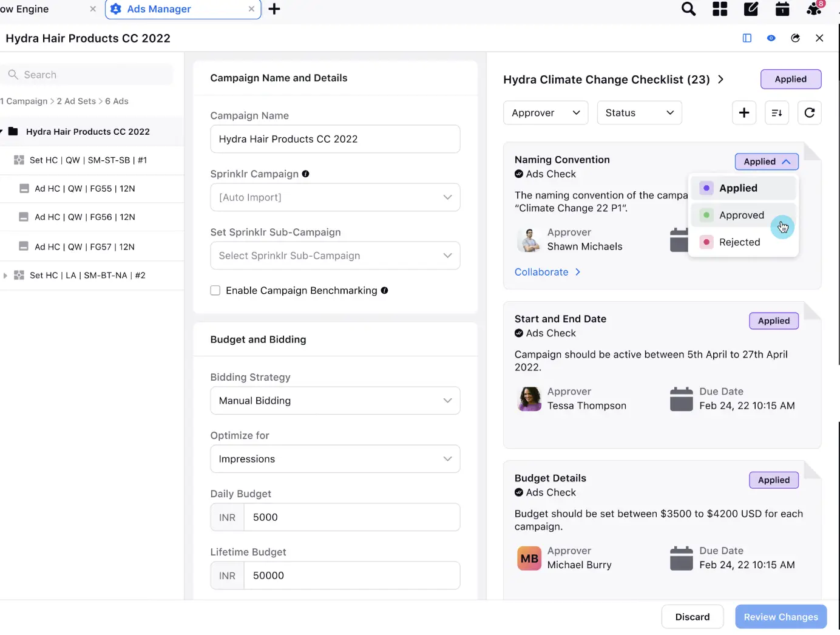Click the Search field in left sidebar
The height and width of the screenshot is (635, 840).
point(86,75)
